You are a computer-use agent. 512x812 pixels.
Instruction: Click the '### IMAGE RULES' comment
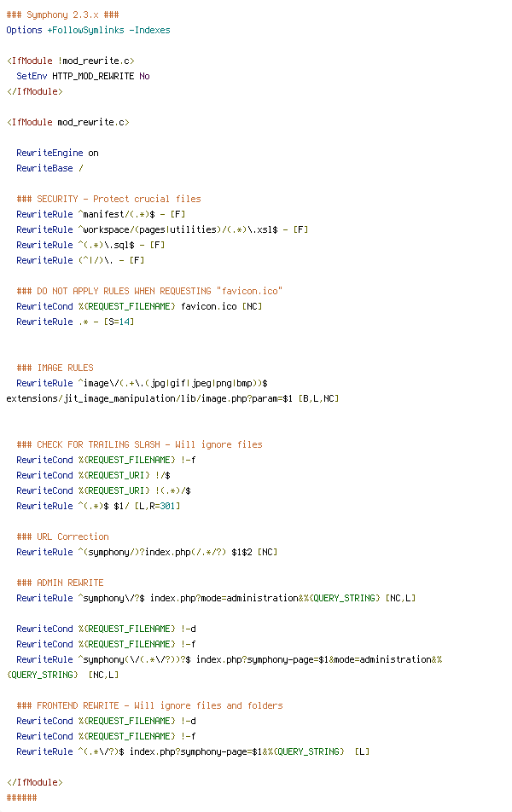(x=55, y=368)
